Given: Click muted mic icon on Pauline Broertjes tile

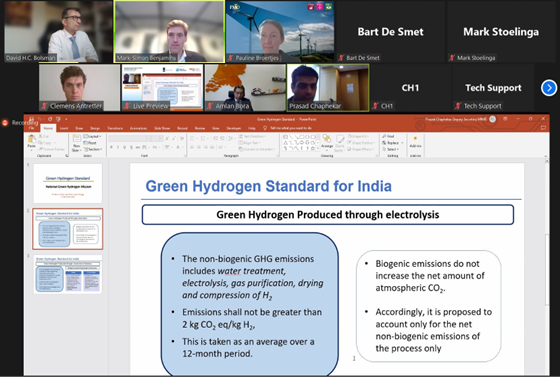Looking at the screenshot, I should pyautogui.click(x=231, y=58).
